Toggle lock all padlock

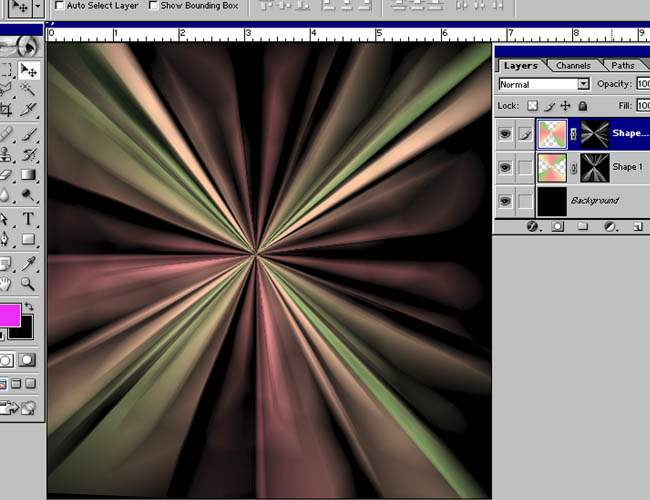click(x=582, y=106)
